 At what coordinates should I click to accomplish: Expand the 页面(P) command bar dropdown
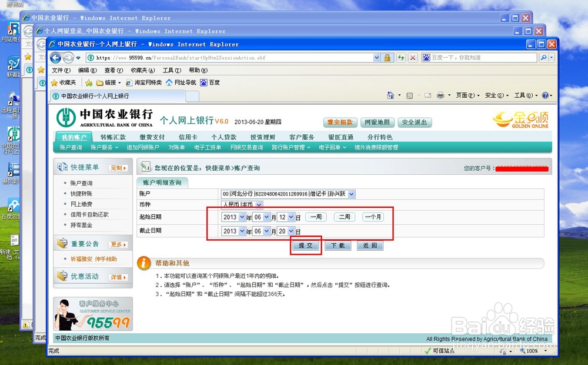tap(467, 95)
